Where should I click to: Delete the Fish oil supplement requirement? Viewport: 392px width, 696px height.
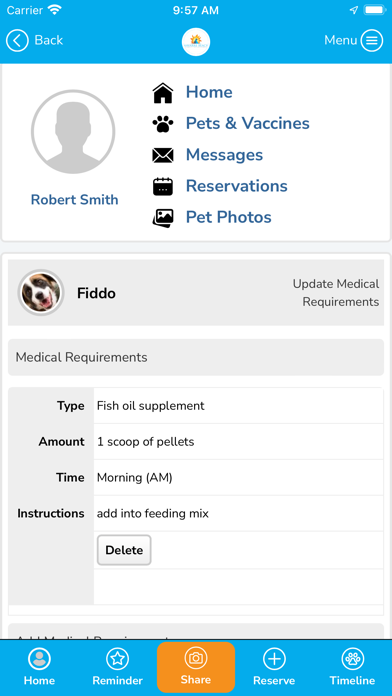(x=124, y=550)
